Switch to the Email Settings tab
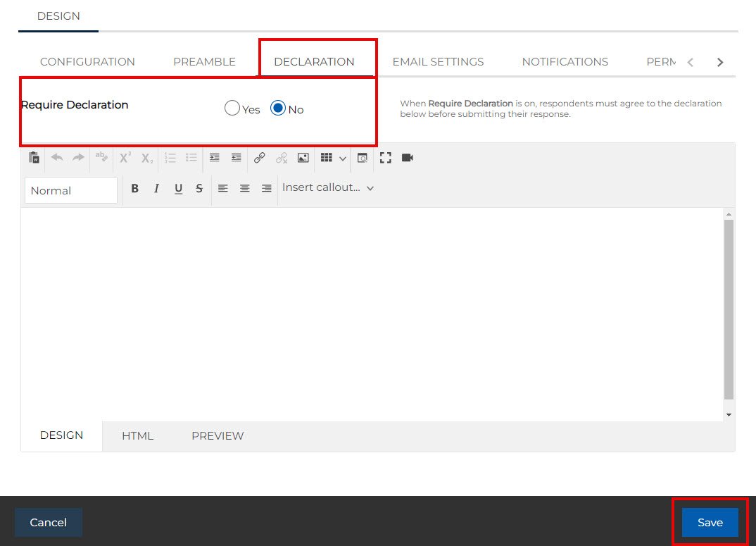Image resolution: width=756 pixels, height=546 pixels. (438, 62)
